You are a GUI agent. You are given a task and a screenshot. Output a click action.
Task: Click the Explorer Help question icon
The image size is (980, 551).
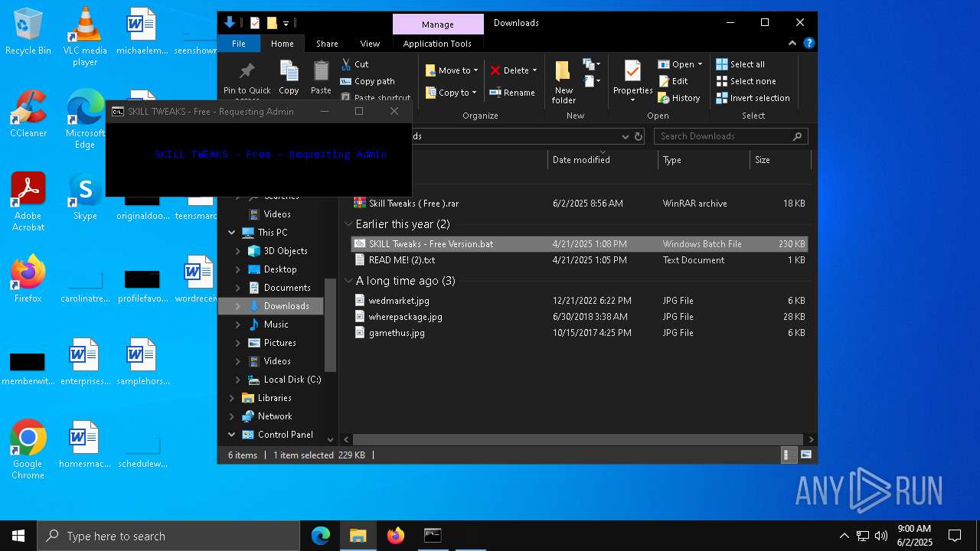(x=808, y=44)
